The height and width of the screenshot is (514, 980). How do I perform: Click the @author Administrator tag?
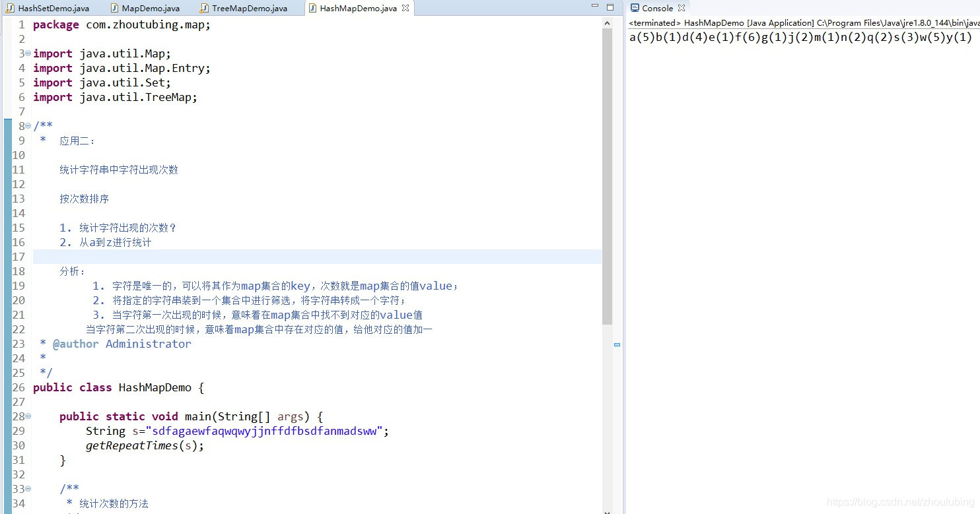[x=122, y=344]
